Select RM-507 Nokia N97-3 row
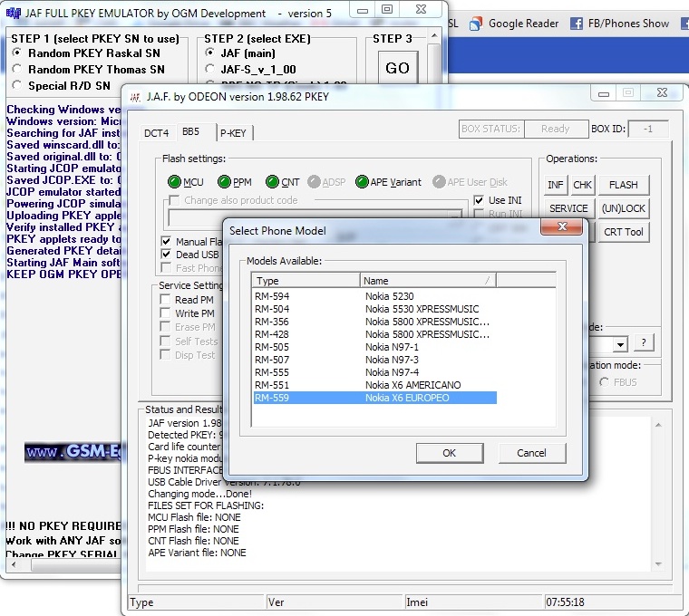Screen dimensions: 689x616 coord(375,360)
